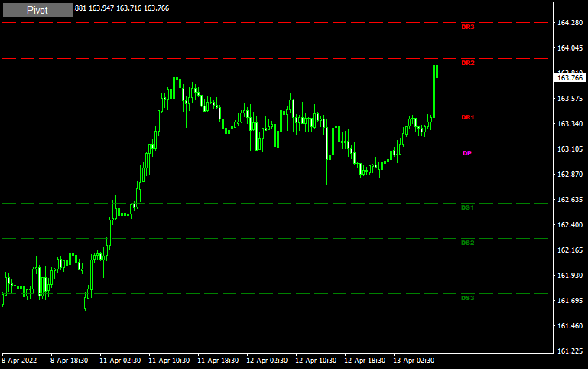Click the green DS1 support label
588x369 pixels.
pos(468,207)
